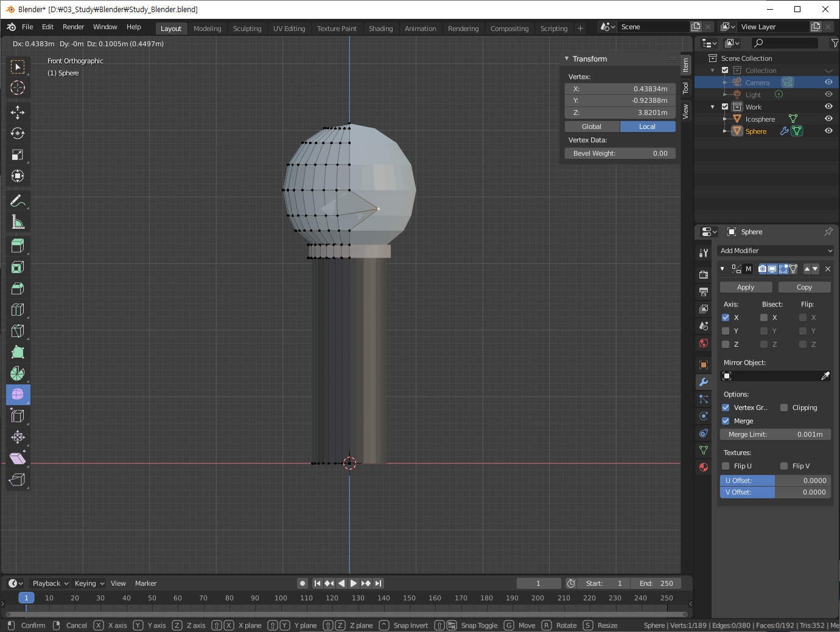Select the Shrink/Fatten tool
Screen dimensions: 840x632
coord(18,437)
